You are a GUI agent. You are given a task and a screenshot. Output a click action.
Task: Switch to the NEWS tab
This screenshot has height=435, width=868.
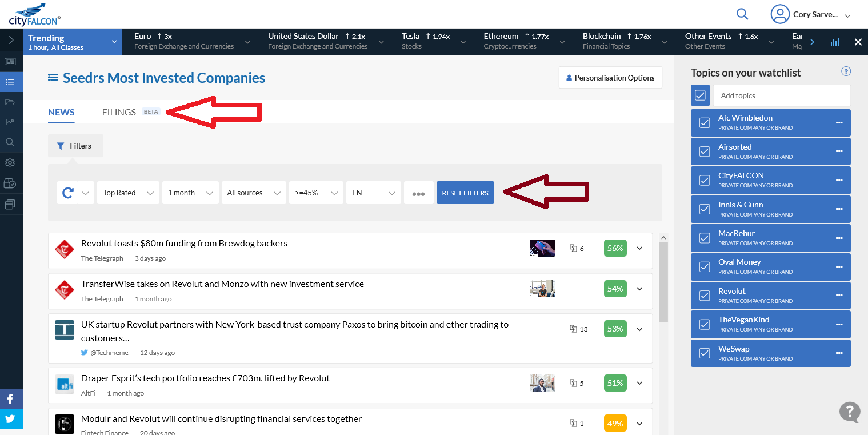pyautogui.click(x=61, y=112)
